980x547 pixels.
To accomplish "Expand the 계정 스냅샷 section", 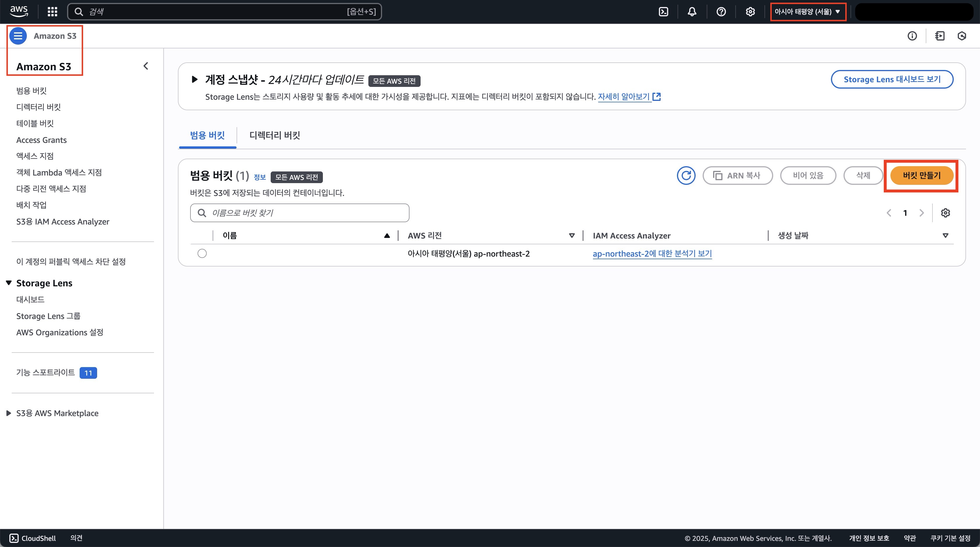I will pos(195,79).
